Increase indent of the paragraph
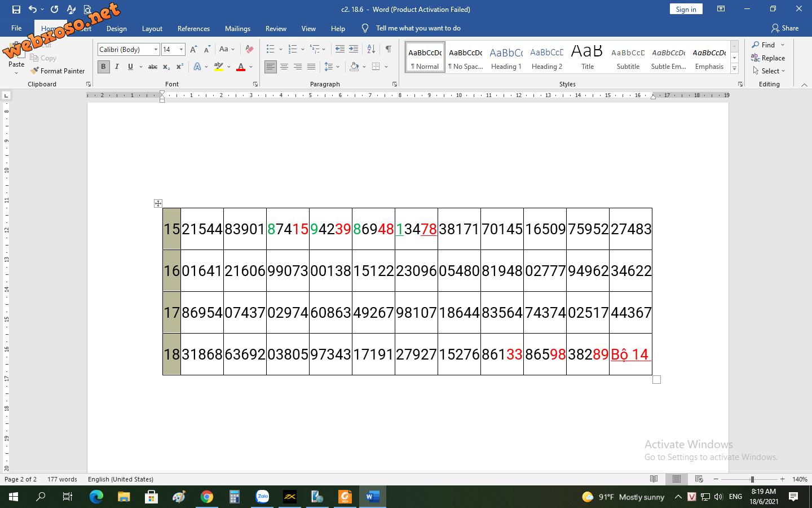Viewport: 812px width, 508px height. [x=354, y=50]
